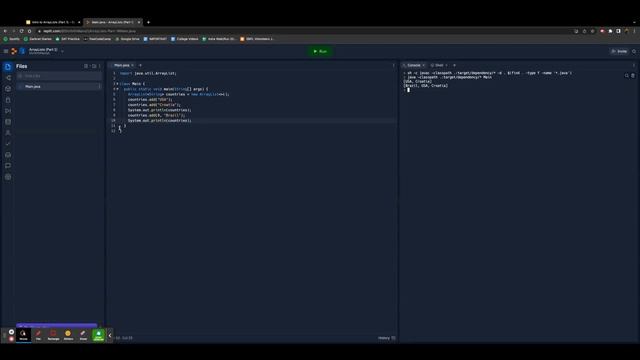Click the browser extensions puzzle icon
The height and width of the screenshot is (360, 640).
pos(610,31)
